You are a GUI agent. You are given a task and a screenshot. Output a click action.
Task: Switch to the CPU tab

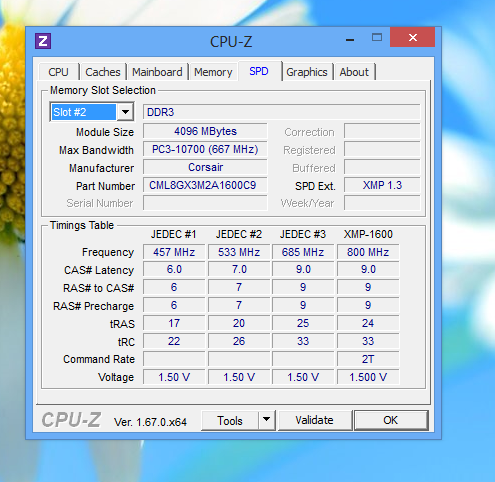click(x=58, y=72)
